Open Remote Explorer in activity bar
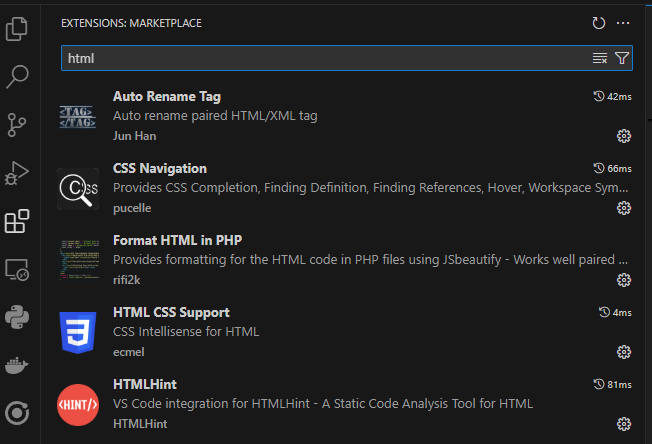Image resolution: width=652 pixels, height=444 pixels. [x=18, y=269]
